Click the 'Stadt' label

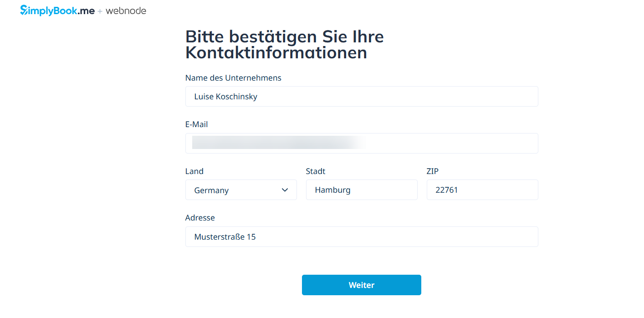316,171
